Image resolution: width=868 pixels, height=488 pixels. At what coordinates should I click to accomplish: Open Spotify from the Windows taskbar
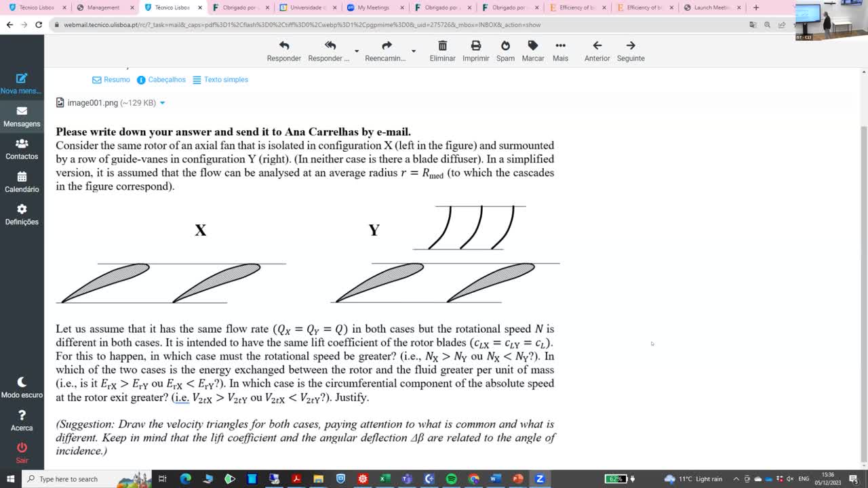click(x=451, y=479)
